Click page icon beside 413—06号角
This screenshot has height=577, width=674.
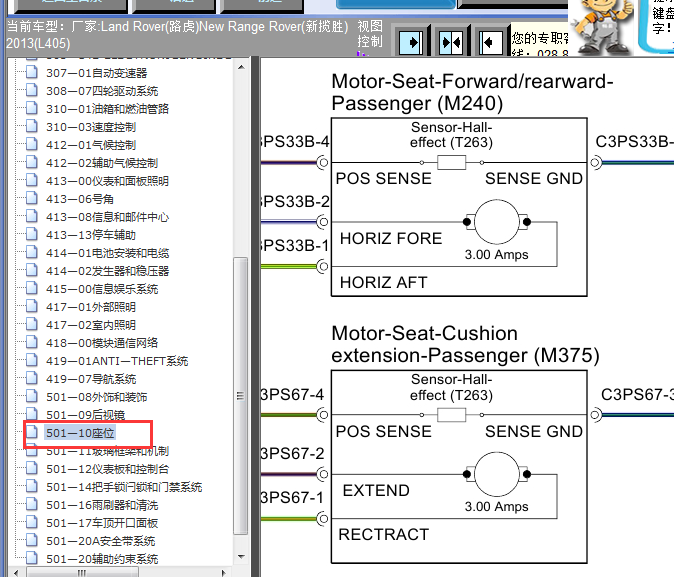coord(31,198)
